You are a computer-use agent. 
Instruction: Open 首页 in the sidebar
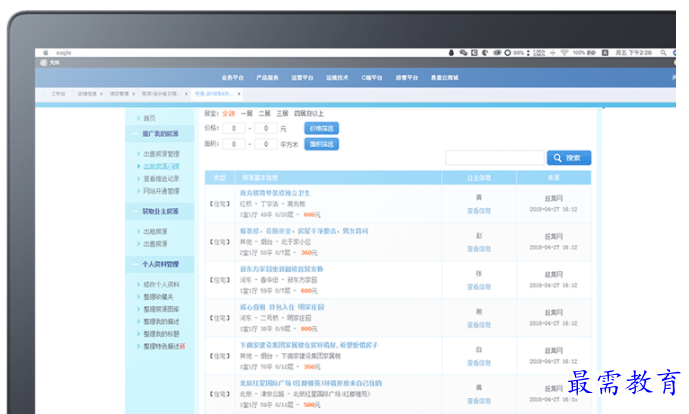[x=149, y=118]
